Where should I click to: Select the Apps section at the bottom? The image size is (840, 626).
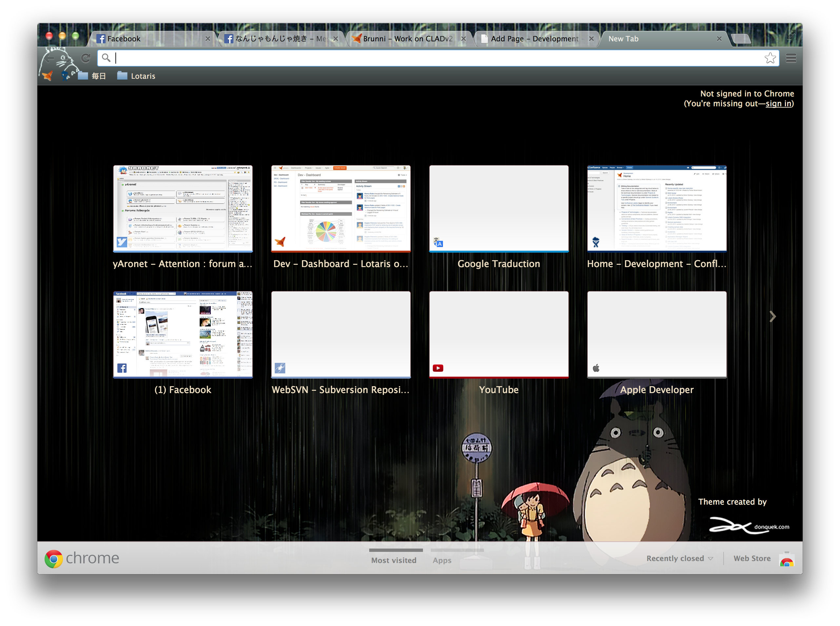(442, 560)
